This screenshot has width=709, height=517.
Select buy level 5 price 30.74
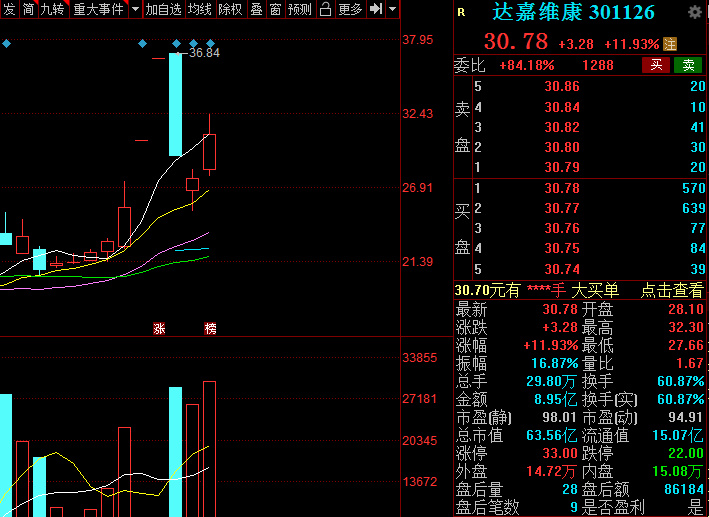click(562, 269)
